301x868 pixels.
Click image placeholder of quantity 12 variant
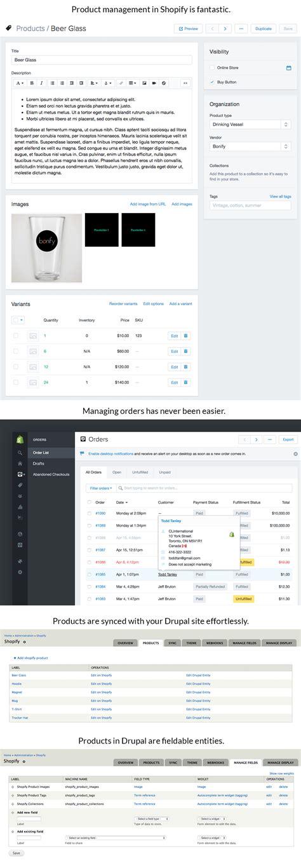(33, 367)
